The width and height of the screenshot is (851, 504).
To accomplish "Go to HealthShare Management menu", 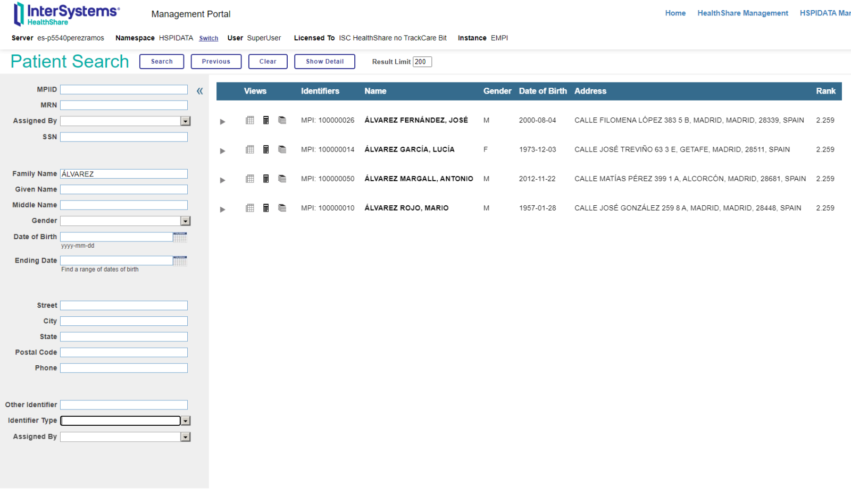I will (742, 13).
